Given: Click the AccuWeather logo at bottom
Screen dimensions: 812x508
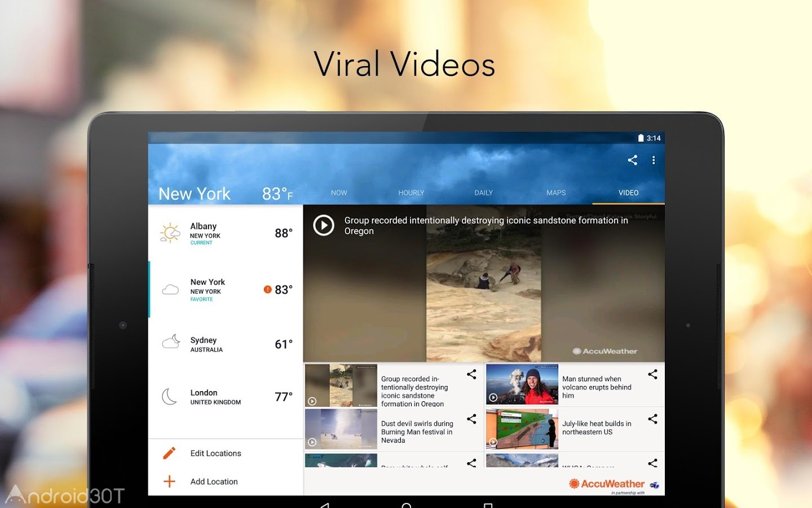Looking at the screenshot, I should [607, 484].
